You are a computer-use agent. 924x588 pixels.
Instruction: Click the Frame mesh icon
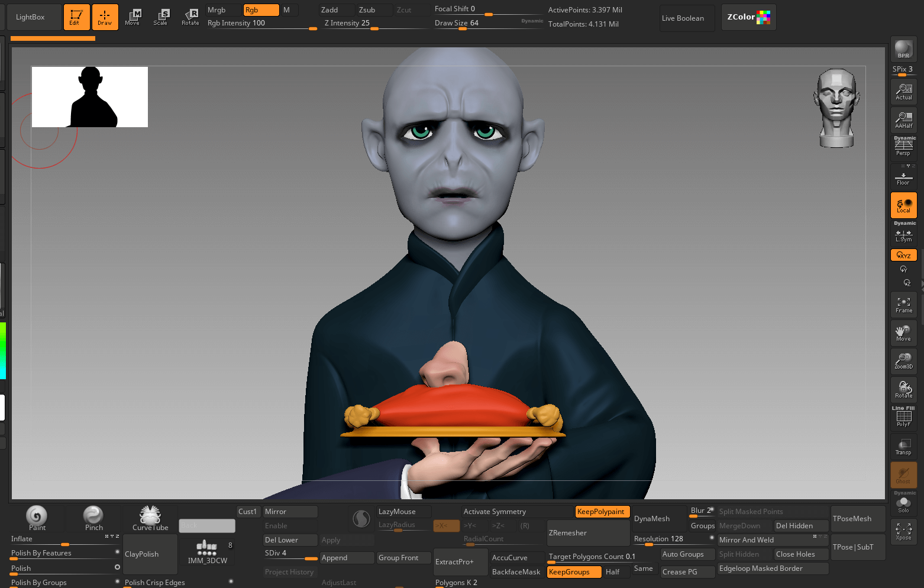click(x=903, y=305)
